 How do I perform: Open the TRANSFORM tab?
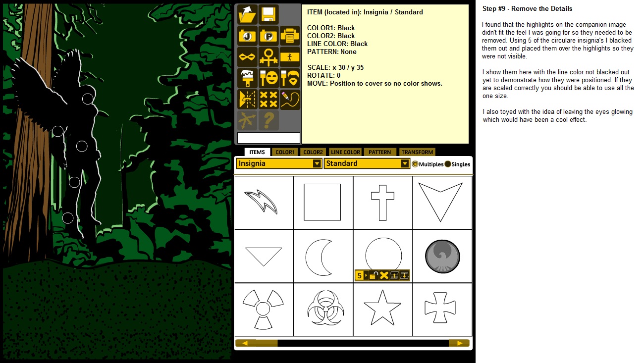click(417, 152)
